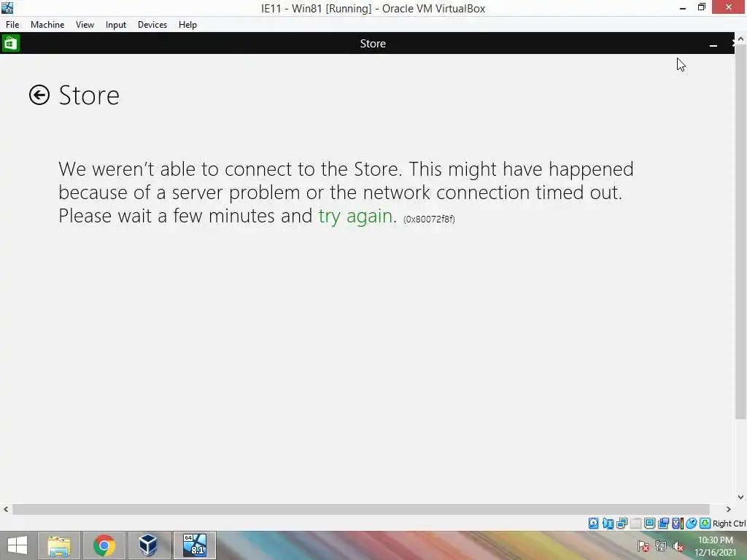Click the network connection tray icon

pyautogui.click(x=660, y=546)
